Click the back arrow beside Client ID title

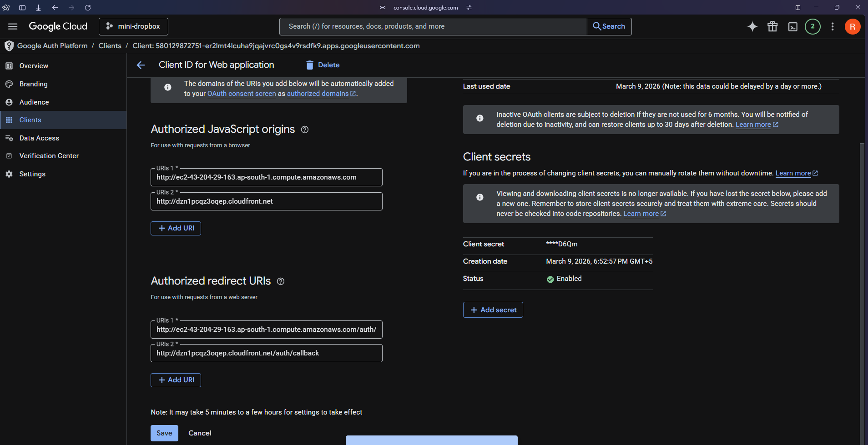141,65
